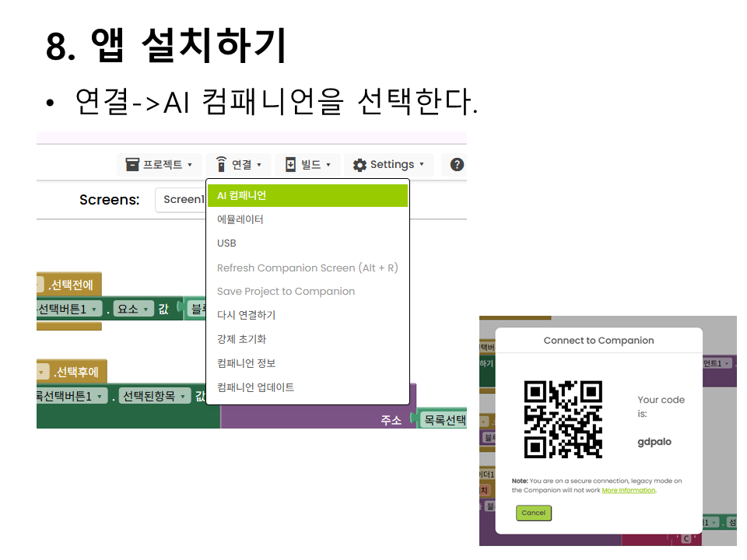Click the gdpalo companion code text

pyautogui.click(x=654, y=442)
